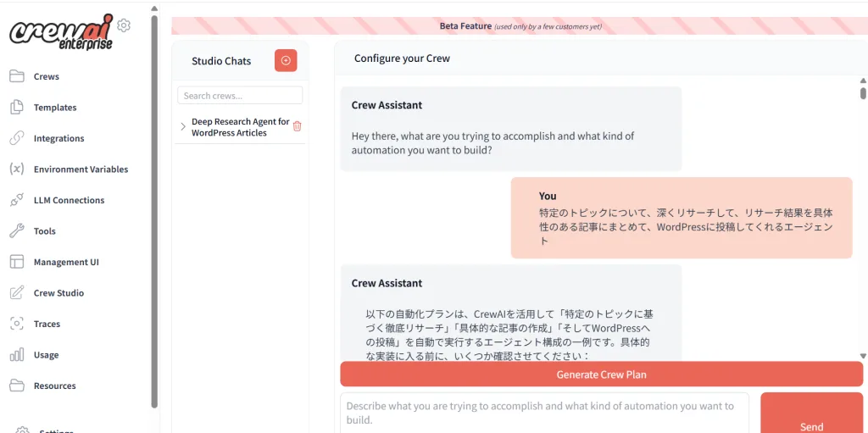Screen dimensions: 868x433
Task: Click the You message label
Action: tap(548, 196)
